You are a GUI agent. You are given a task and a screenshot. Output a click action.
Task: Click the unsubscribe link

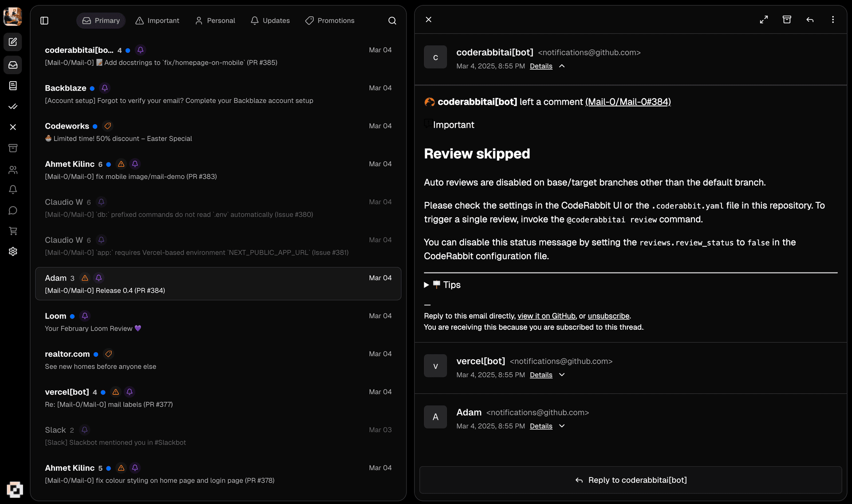click(x=608, y=316)
